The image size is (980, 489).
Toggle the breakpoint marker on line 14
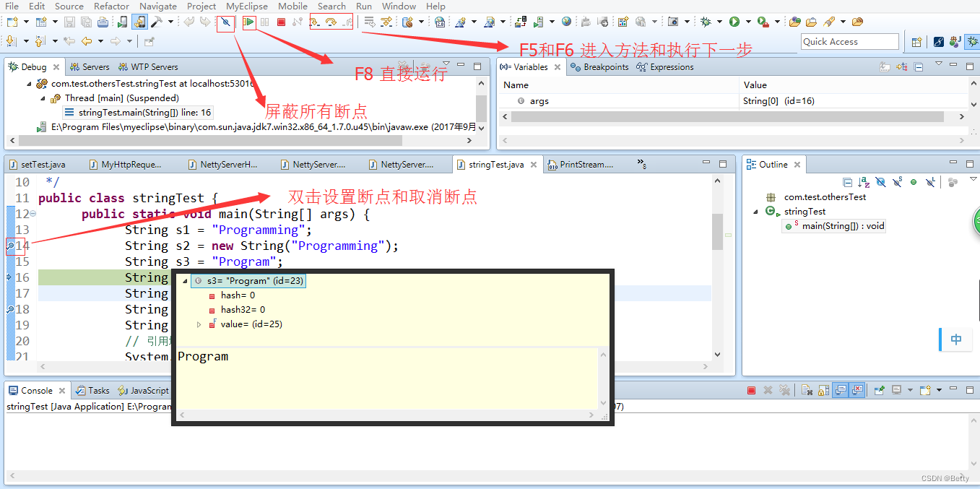[x=10, y=246]
